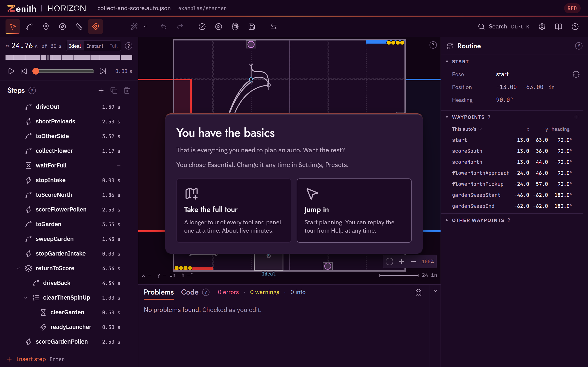The width and height of the screenshot is (588, 367).
Task: Select the compass heading tool
Action: [62, 27]
